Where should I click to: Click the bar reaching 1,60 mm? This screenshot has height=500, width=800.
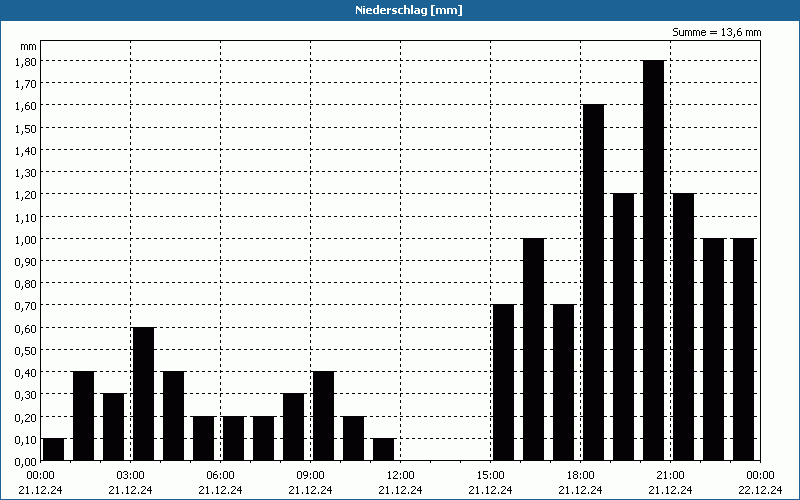pyautogui.click(x=593, y=283)
